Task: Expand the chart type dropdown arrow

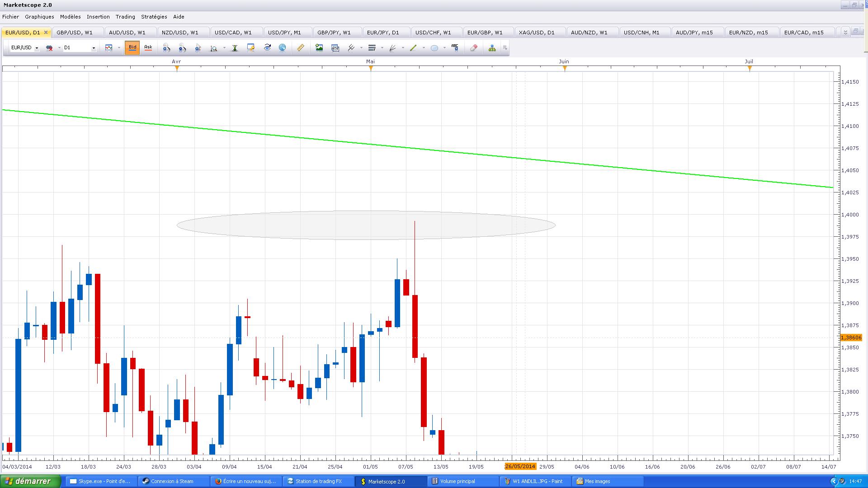Action: point(119,48)
